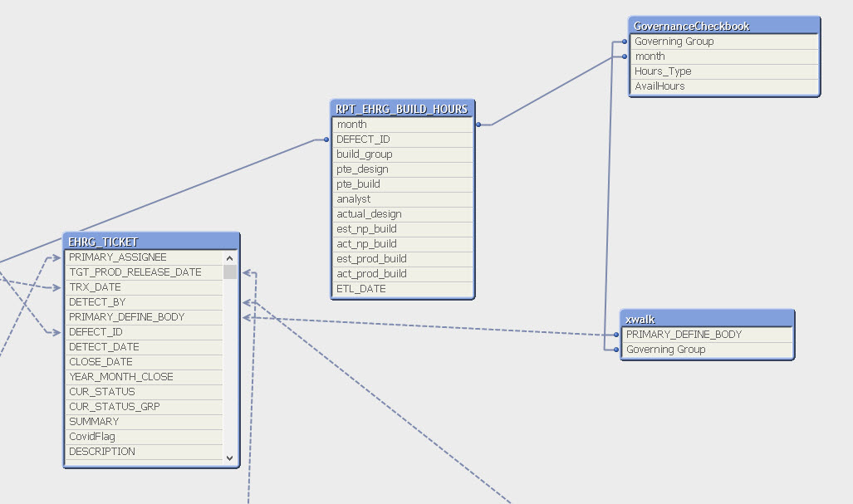Screen dimensions: 853x504
Task: Select the GovernanceCheckbook table header
Action: pyautogui.click(x=724, y=26)
